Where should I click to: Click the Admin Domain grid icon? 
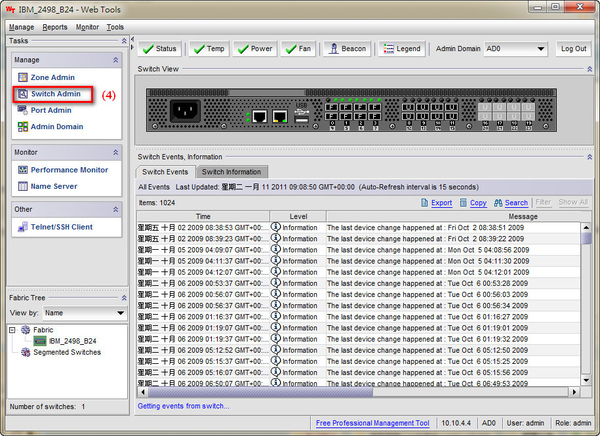point(23,127)
